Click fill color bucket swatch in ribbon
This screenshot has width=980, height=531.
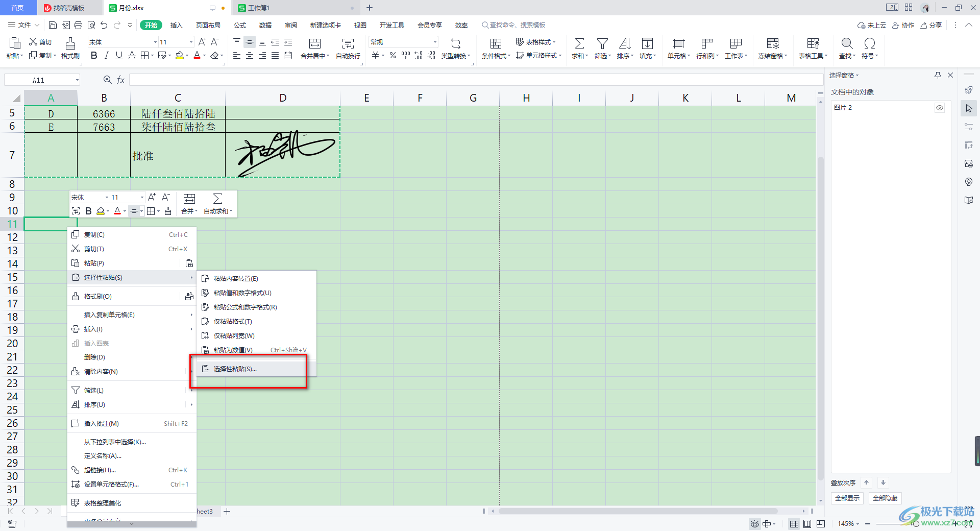180,56
